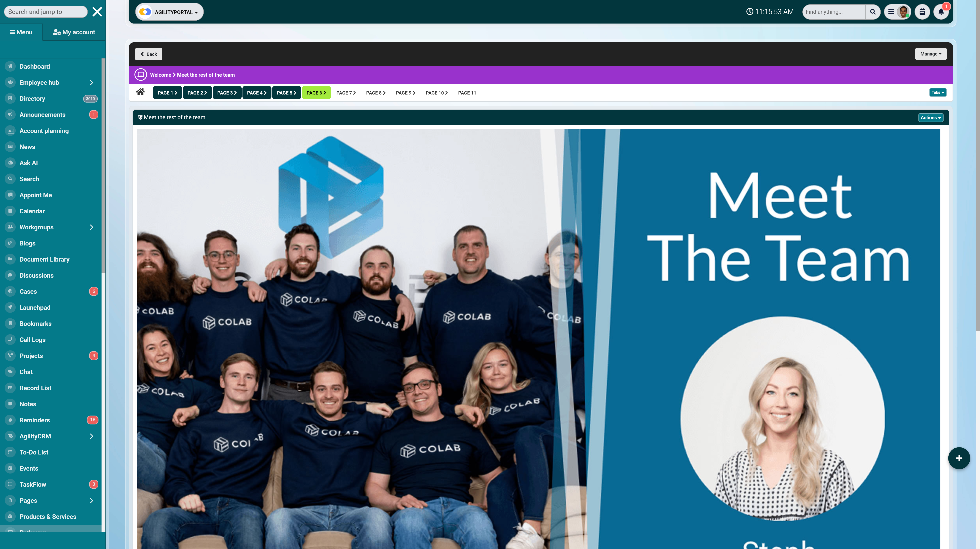This screenshot has width=980, height=549.
Task: Open the notifications bell icon
Action: pyautogui.click(x=941, y=12)
